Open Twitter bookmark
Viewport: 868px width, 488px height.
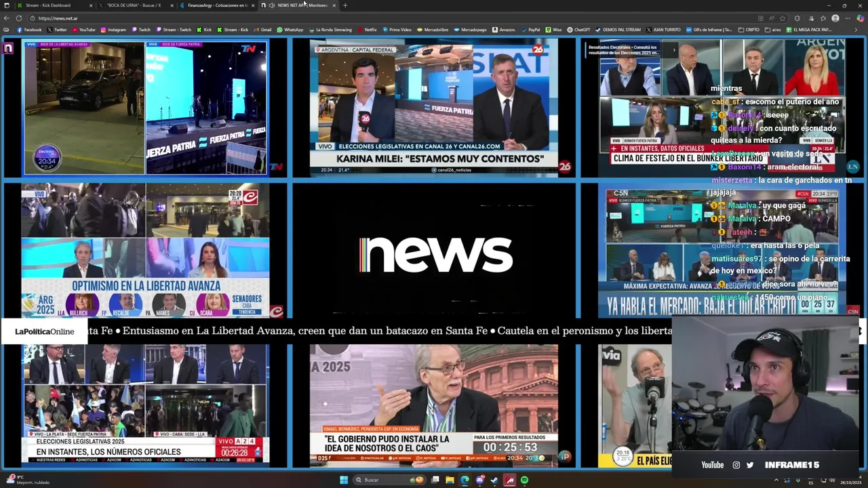(57, 30)
